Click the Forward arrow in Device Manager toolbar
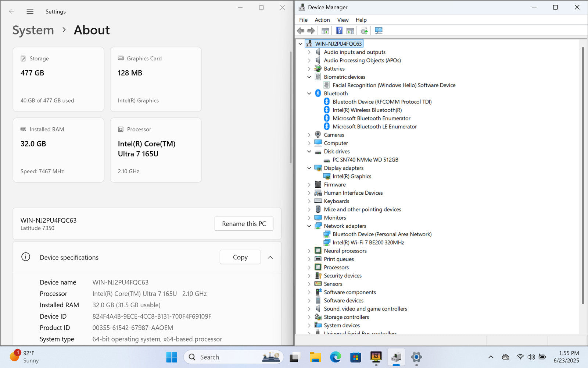The image size is (588, 368). 311,31
